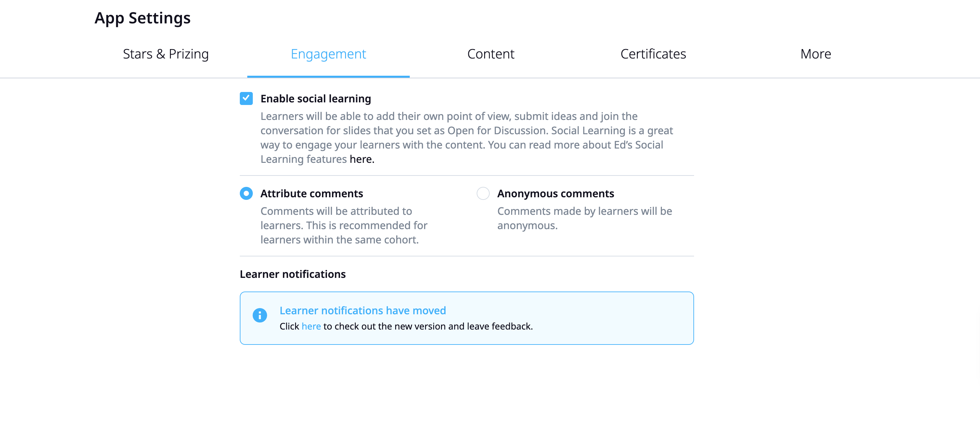Select the Attribute comments radio button

[x=246, y=193]
